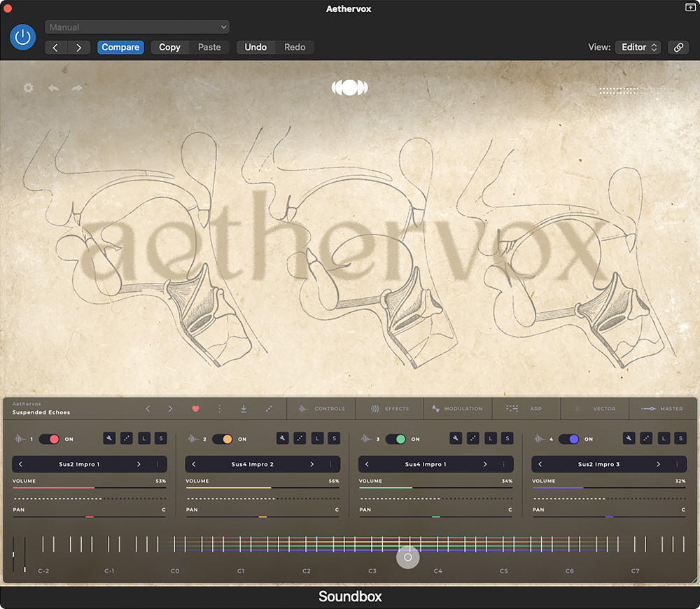Turn off layer 4 blue switch

[568, 439]
